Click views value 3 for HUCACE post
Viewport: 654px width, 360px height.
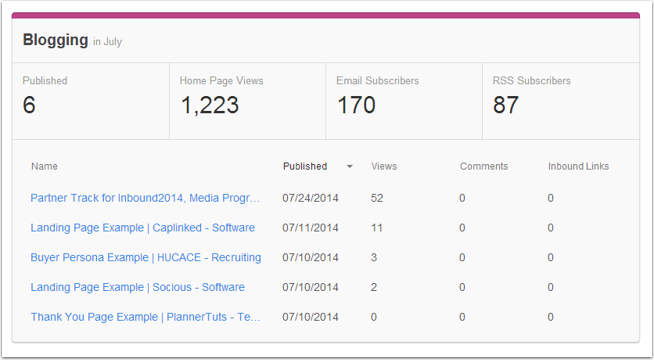pyautogui.click(x=374, y=257)
